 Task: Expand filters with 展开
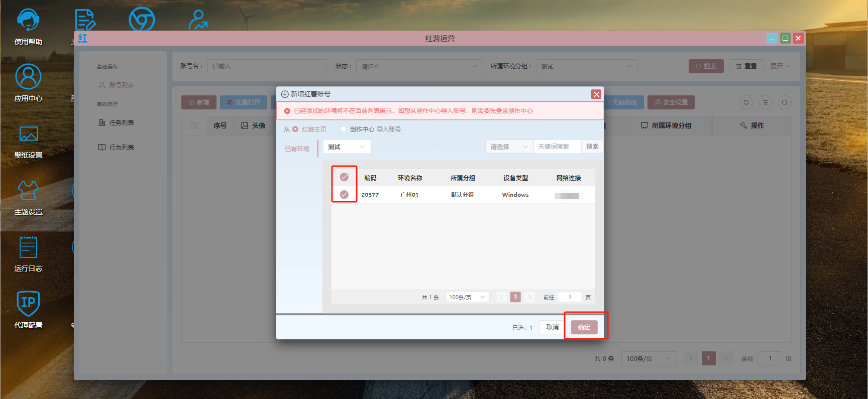coord(780,66)
